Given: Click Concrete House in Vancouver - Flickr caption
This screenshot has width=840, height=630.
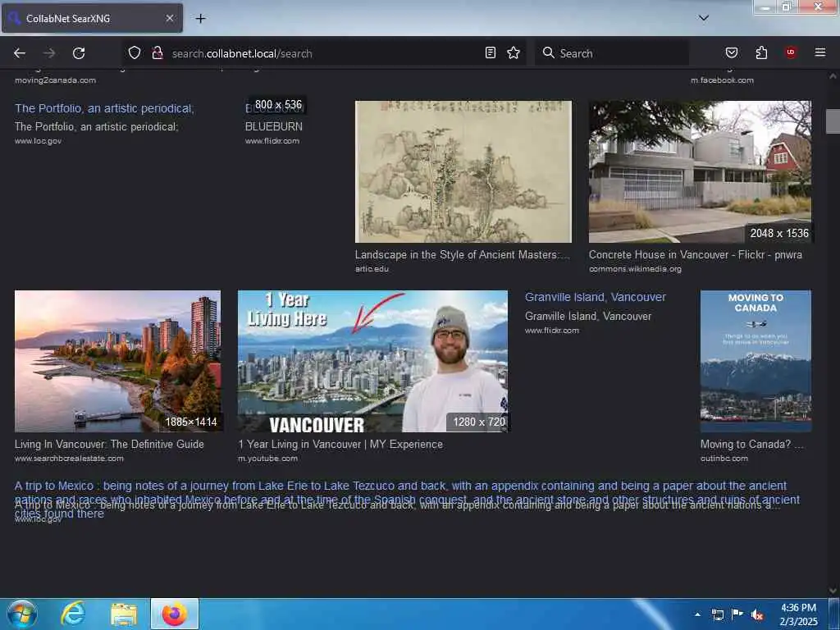Looking at the screenshot, I should click(x=696, y=255).
